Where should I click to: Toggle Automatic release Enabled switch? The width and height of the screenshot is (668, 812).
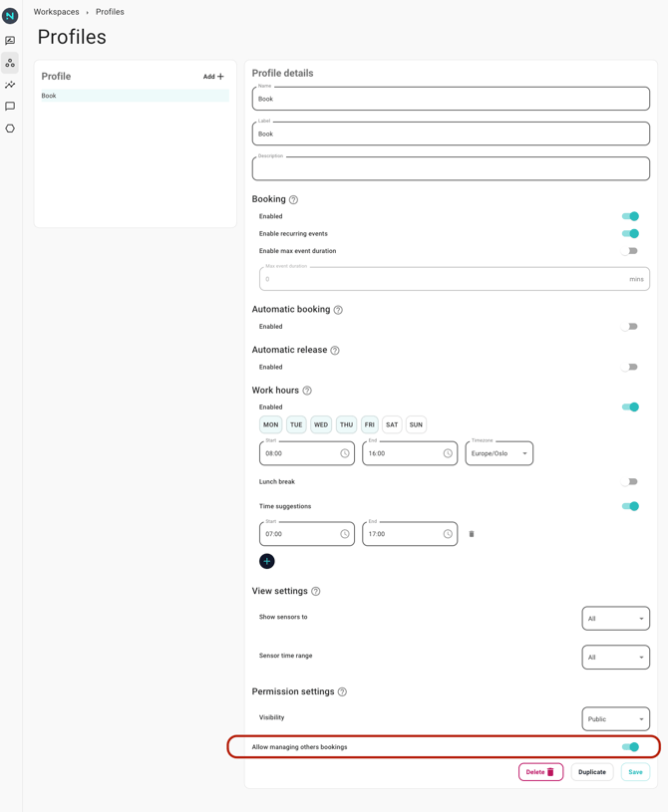(x=630, y=368)
